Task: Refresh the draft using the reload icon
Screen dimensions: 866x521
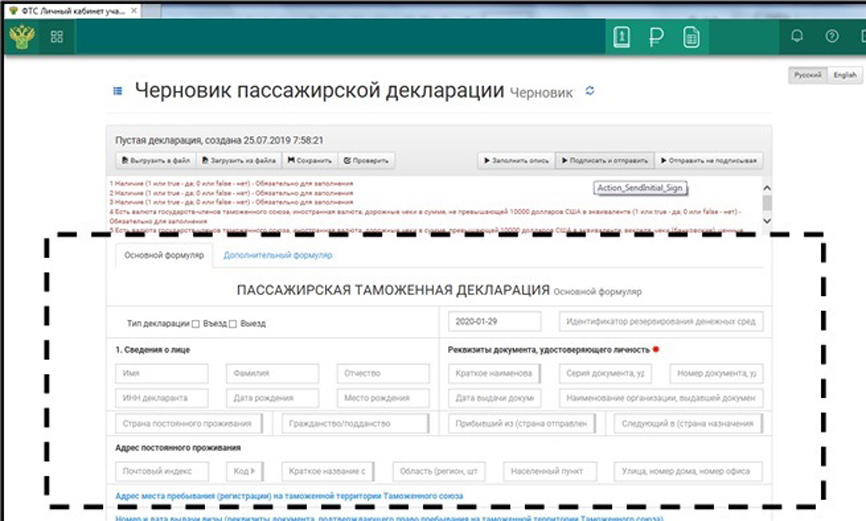Action: [590, 91]
